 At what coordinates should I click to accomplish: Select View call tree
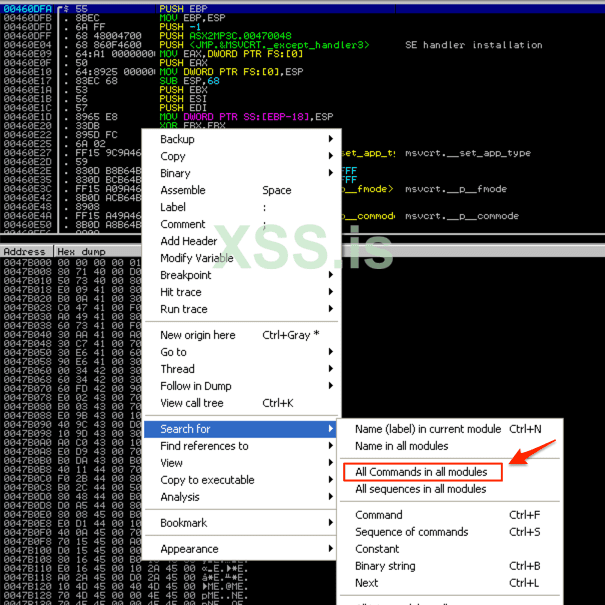242,402
